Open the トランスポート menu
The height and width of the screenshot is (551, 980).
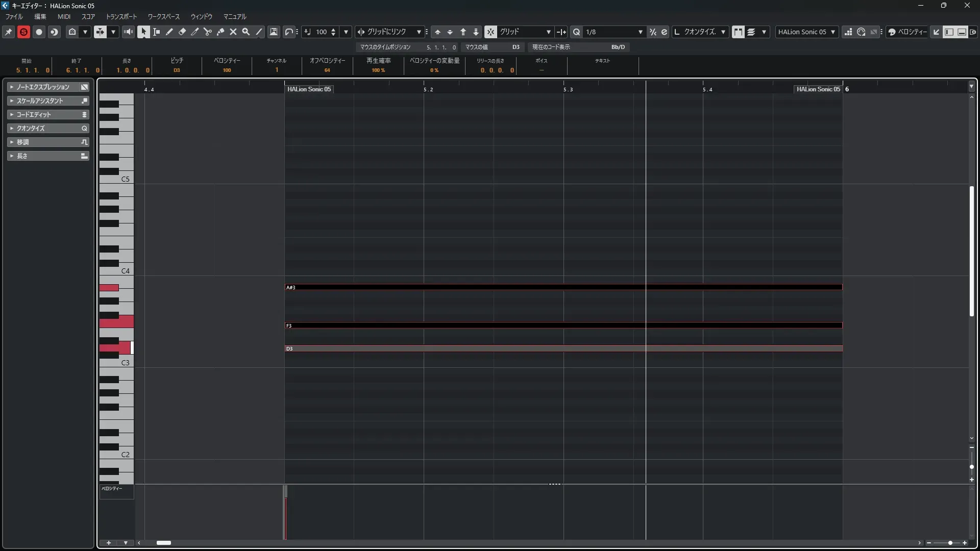click(121, 17)
